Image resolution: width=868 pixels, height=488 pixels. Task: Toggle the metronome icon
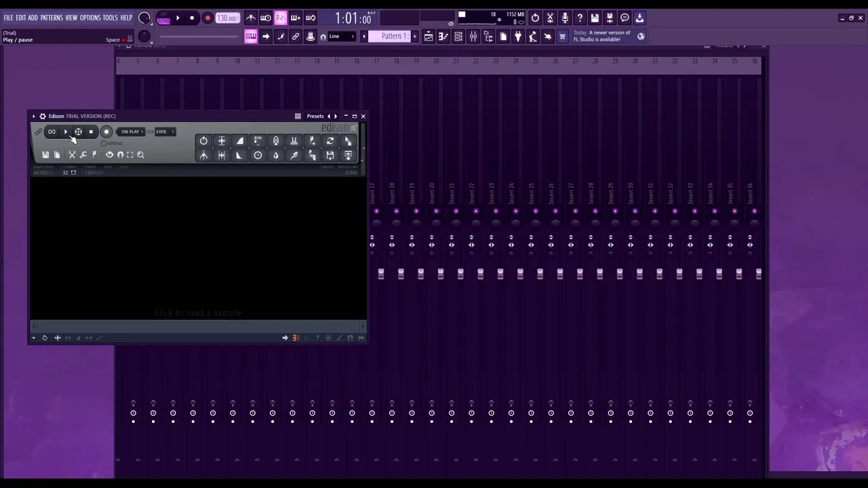tap(251, 18)
